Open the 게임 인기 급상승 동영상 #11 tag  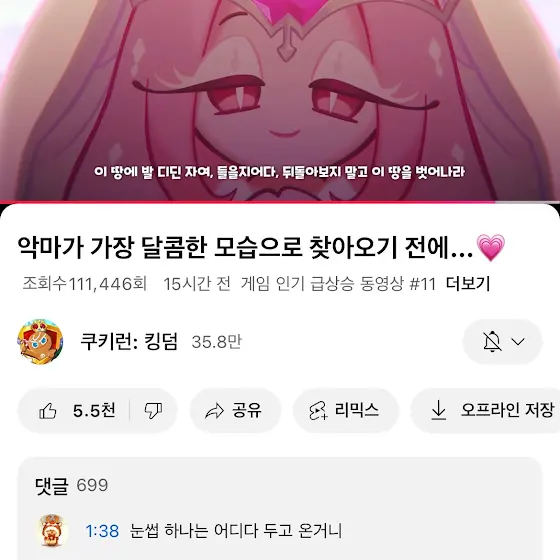(338, 284)
